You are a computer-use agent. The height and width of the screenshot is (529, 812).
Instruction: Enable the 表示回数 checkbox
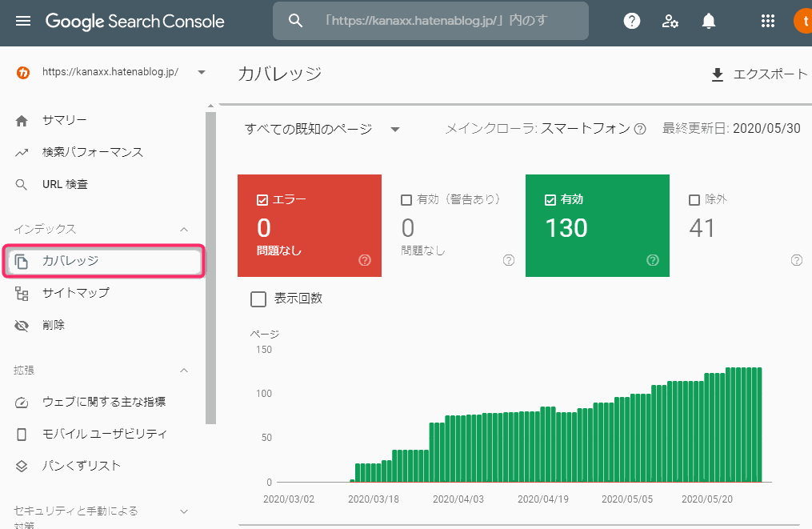tap(258, 299)
